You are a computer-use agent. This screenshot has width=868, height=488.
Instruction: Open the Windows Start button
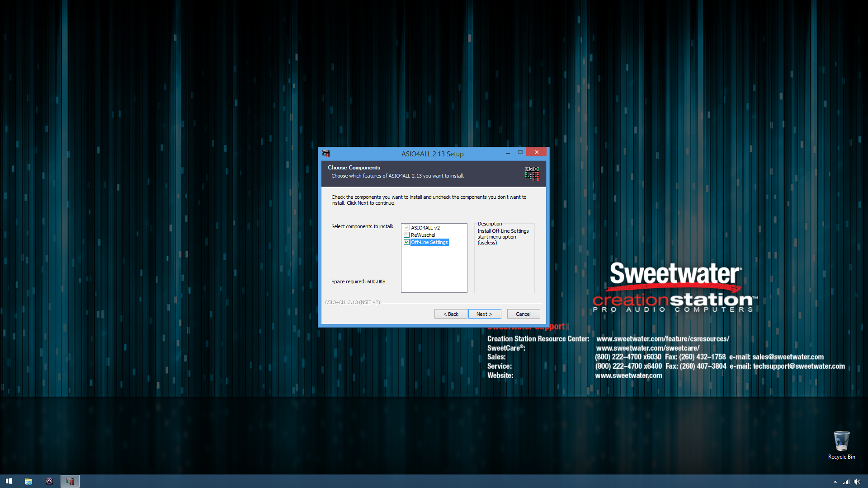[x=9, y=481]
